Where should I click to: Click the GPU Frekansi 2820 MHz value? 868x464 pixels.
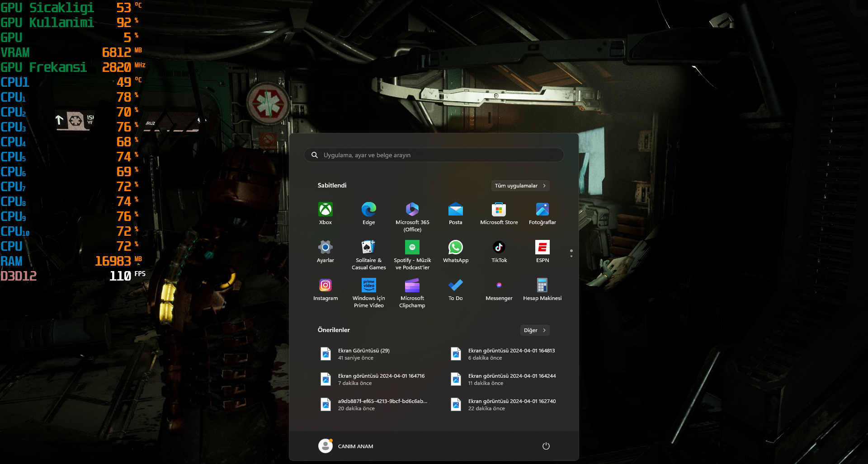coord(123,67)
